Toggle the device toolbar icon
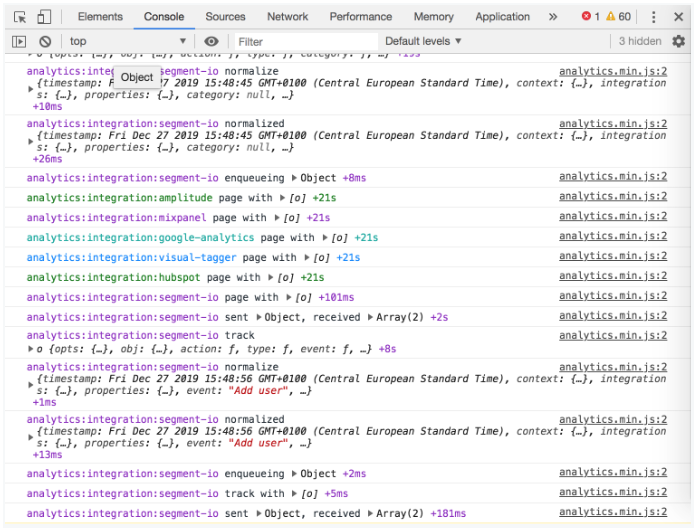The width and height of the screenshot is (696, 531). (44, 17)
